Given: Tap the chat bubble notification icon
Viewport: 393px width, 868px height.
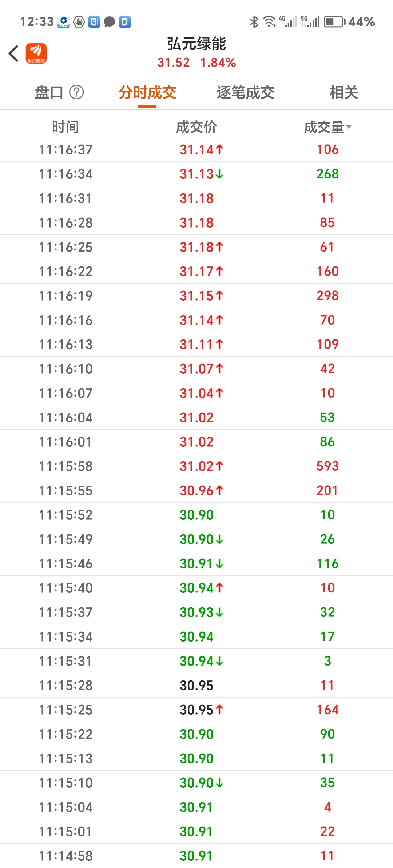Looking at the screenshot, I should 109,22.
